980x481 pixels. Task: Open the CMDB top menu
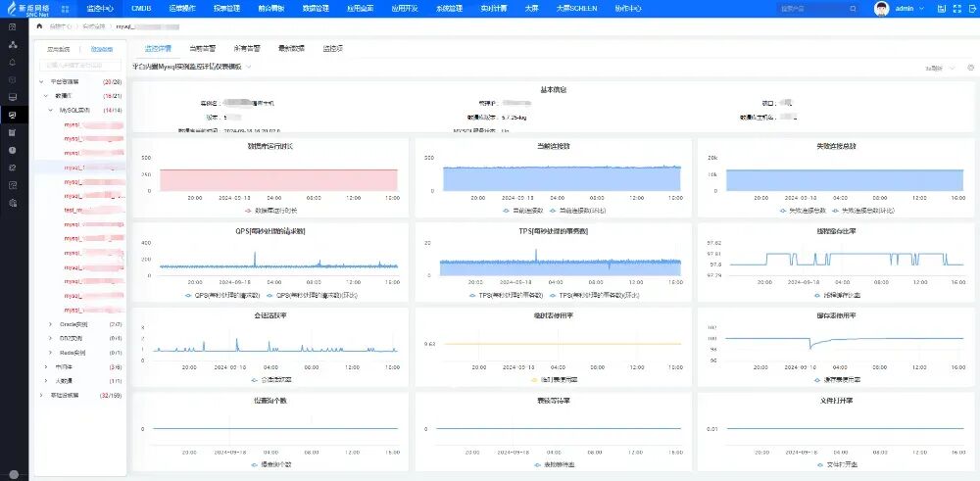[141, 9]
